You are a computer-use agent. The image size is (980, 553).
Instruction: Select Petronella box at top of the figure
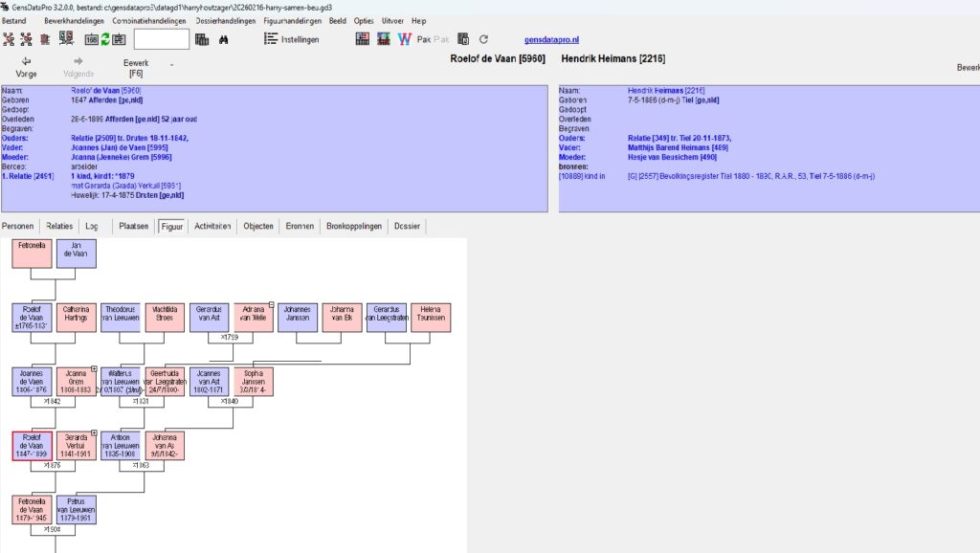coord(32,254)
